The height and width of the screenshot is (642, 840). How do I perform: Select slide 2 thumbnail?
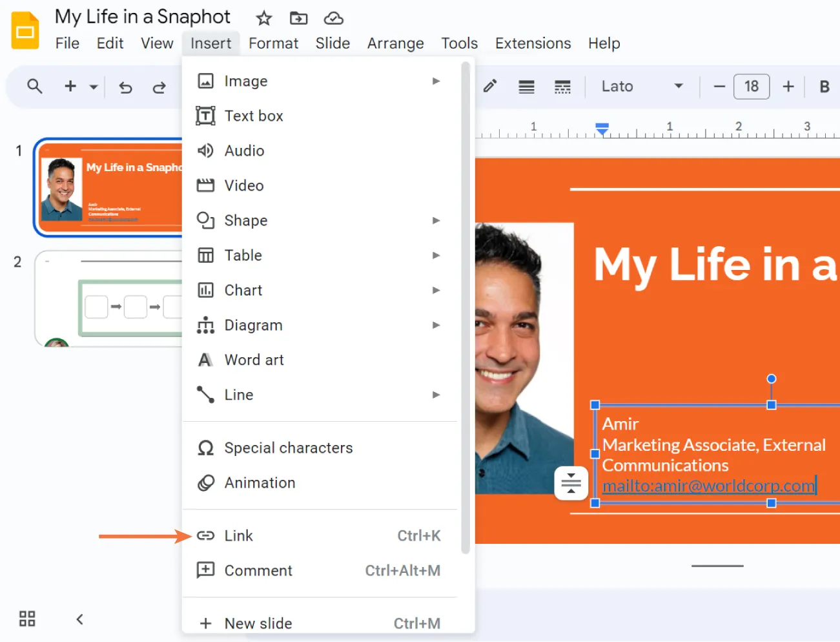coord(110,298)
